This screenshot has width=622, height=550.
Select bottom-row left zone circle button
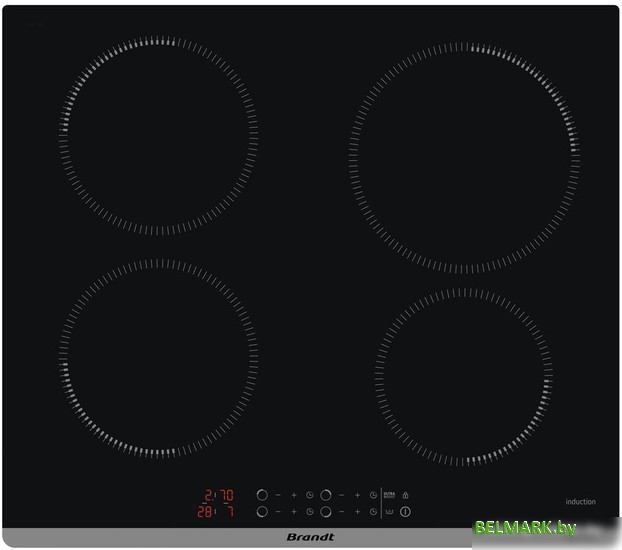262,512
